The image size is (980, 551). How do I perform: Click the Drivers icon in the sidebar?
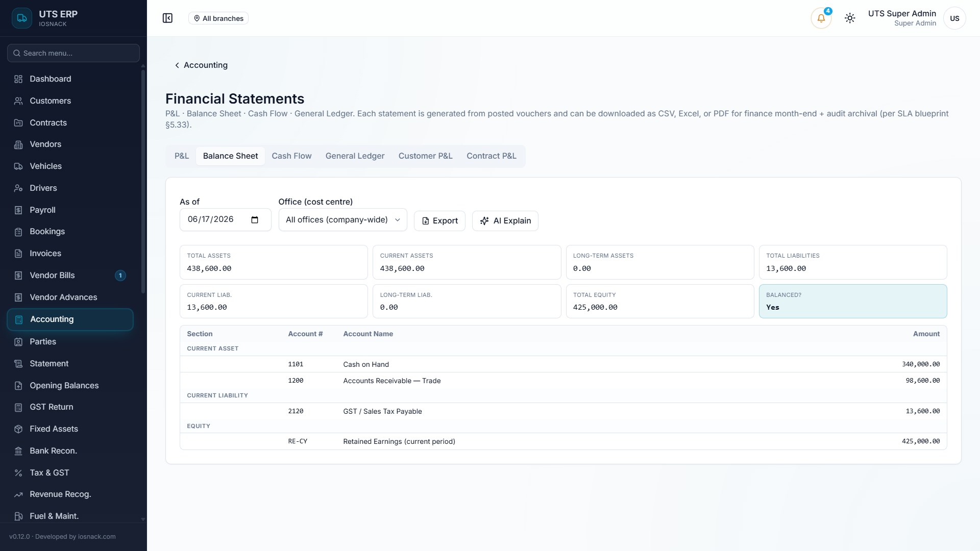point(18,188)
